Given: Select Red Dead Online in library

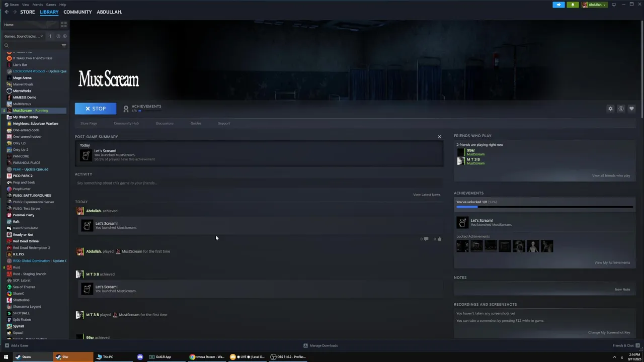Looking at the screenshot, I should [x=26, y=241].
